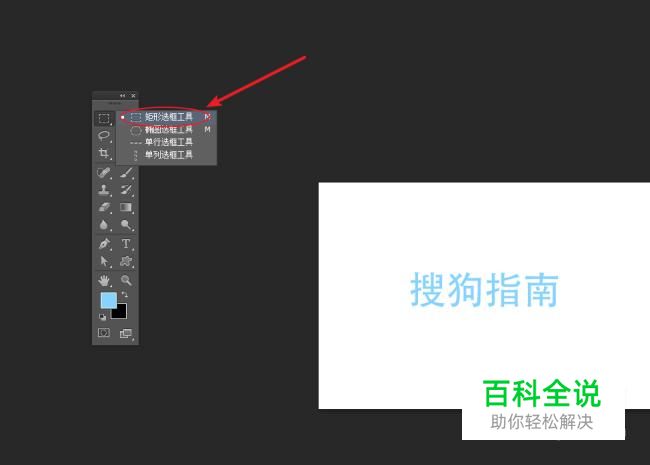The image size is (650, 465).
Task: Collapse the tools panel with double-arrow button
Action: 122,96
